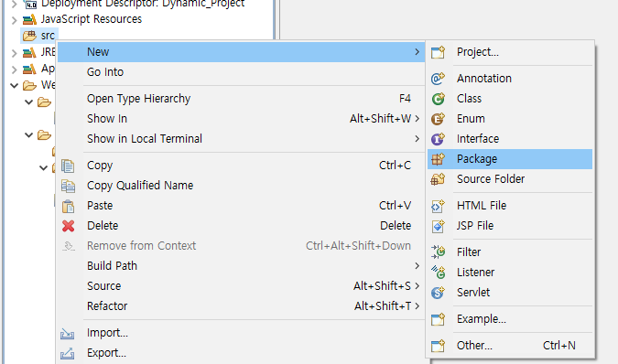The height and width of the screenshot is (364, 618).
Task: Click the Paste clipboard icon
Action: [68, 206]
